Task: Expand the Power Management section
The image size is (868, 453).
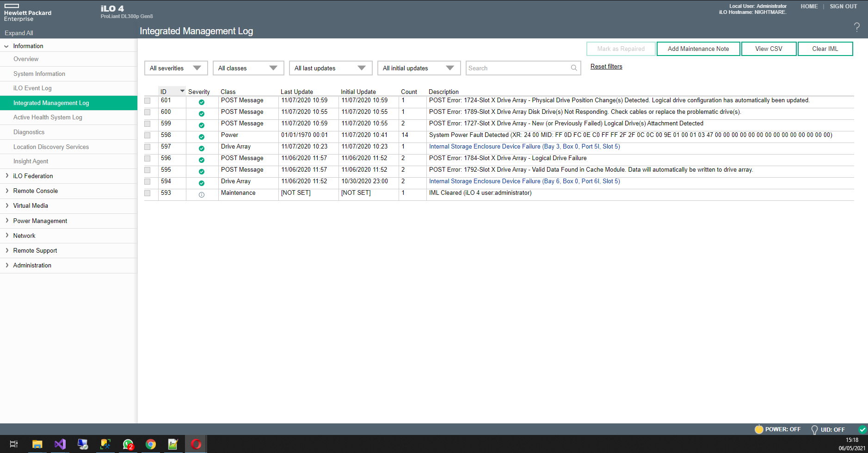Action: [7, 221]
